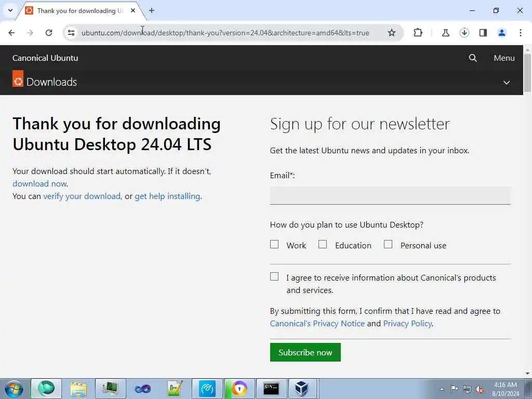
Task: Click the Subscribe now button
Action: [305, 352]
